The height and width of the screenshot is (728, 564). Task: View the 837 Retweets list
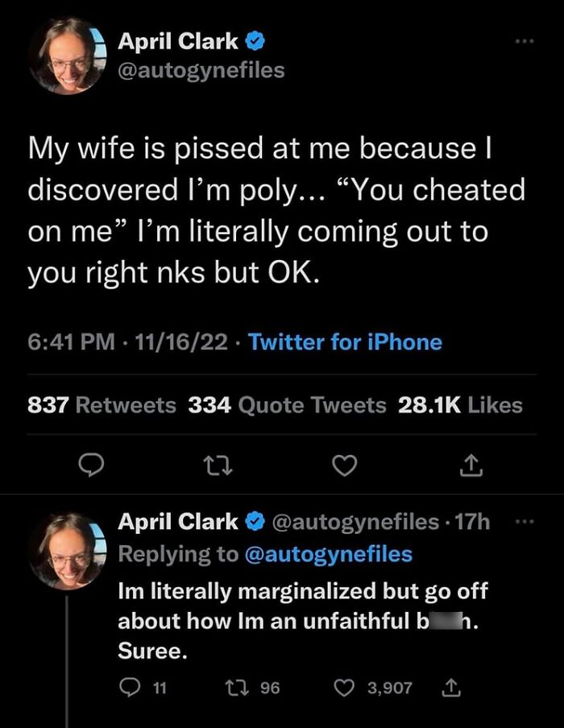click(x=102, y=405)
